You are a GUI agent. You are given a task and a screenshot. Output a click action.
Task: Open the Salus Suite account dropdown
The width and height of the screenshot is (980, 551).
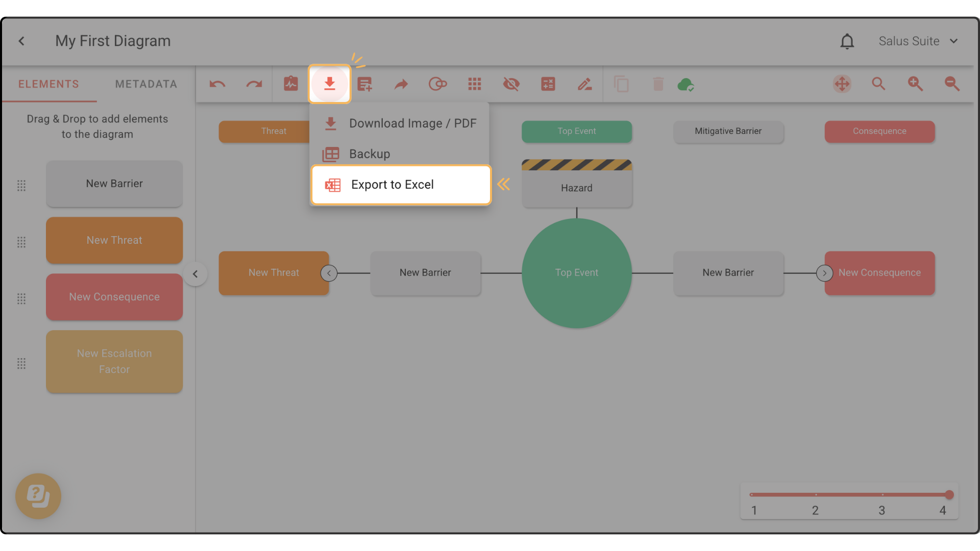pyautogui.click(x=918, y=41)
